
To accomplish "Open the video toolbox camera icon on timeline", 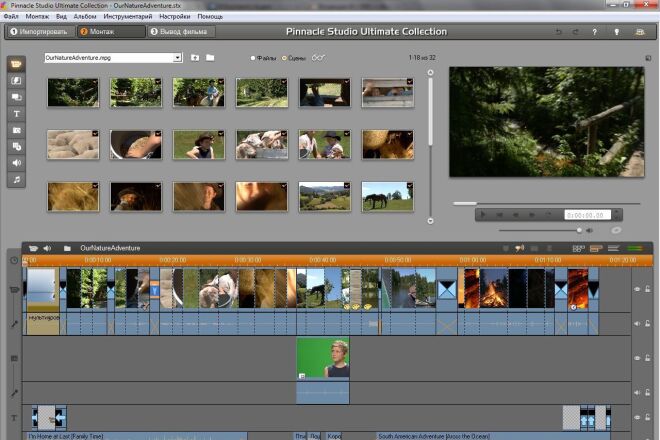I will click(x=33, y=248).
